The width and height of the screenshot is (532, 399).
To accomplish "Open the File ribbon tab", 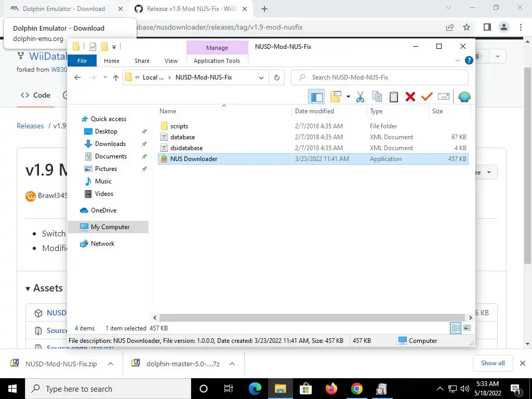I will [x=82, y=61].
